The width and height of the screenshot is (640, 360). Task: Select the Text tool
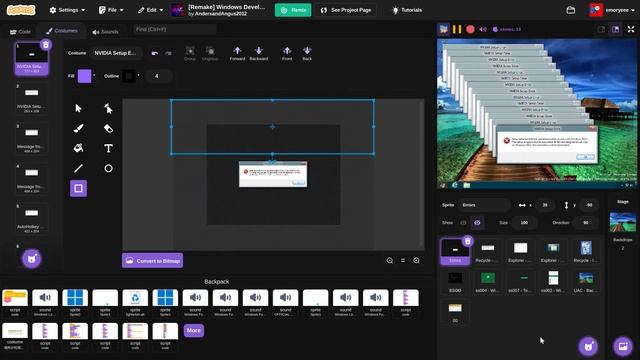108,148
